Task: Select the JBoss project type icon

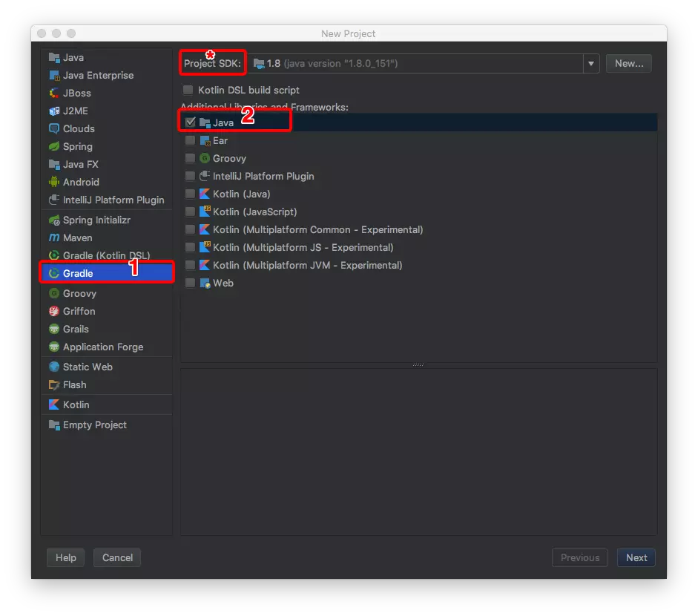Action: coord(54,93)
